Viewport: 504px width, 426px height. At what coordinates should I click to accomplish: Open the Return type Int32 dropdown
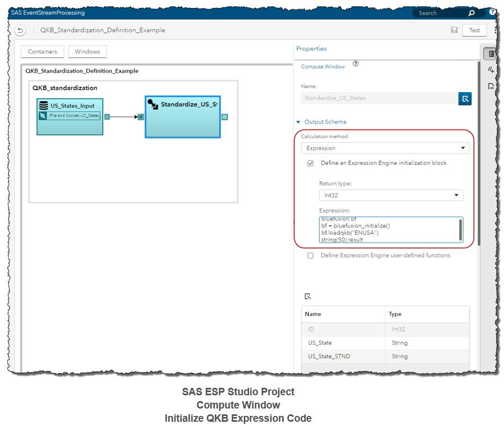(x=391, y=196)
